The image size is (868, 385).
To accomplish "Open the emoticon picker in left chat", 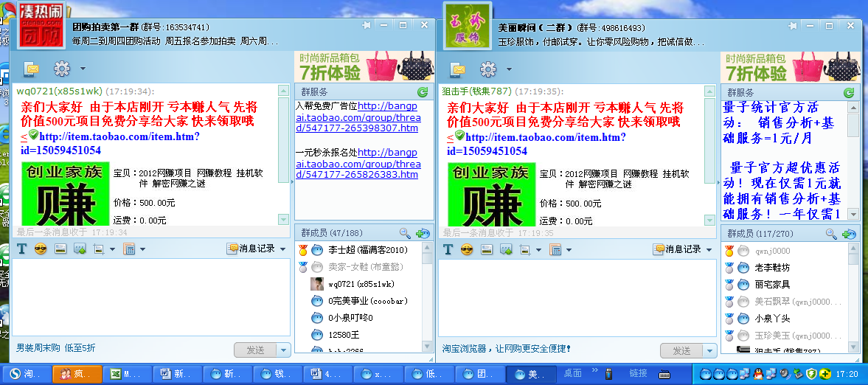I will 41,249.
